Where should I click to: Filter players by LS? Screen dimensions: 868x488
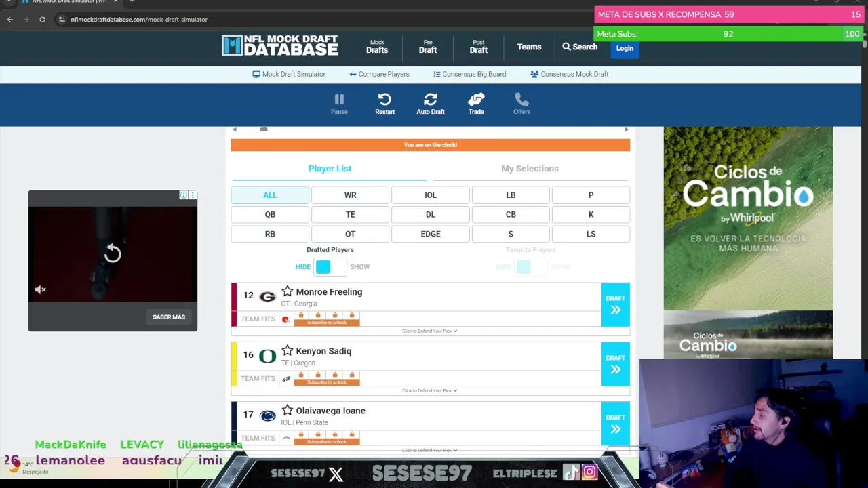coord(591,234)
